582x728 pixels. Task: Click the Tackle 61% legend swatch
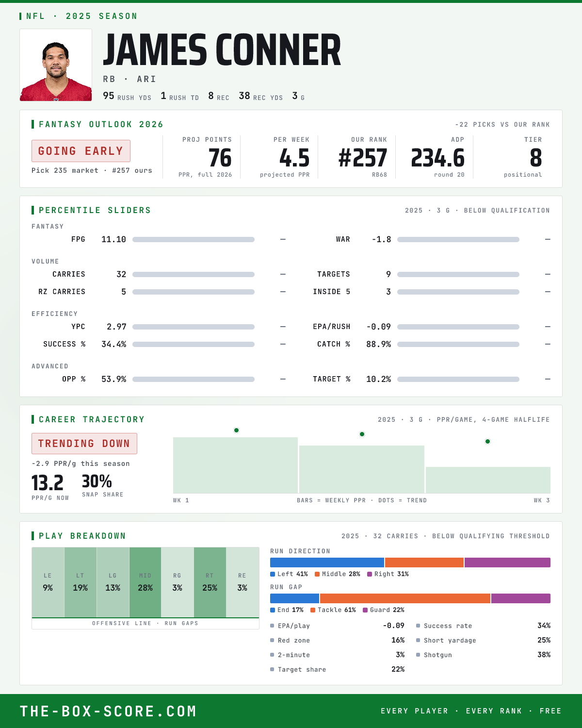313,610
